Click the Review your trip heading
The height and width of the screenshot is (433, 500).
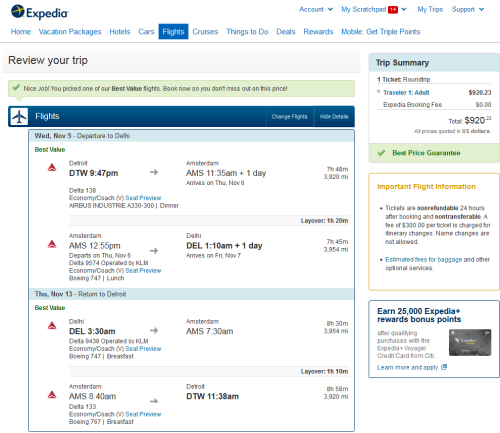click(x=48, y=60)
